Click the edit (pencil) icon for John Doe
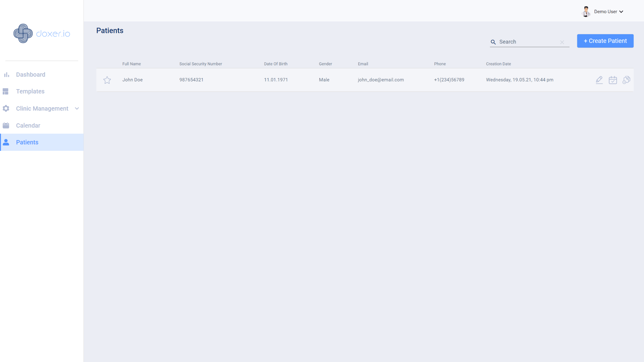 click(599, 79)
